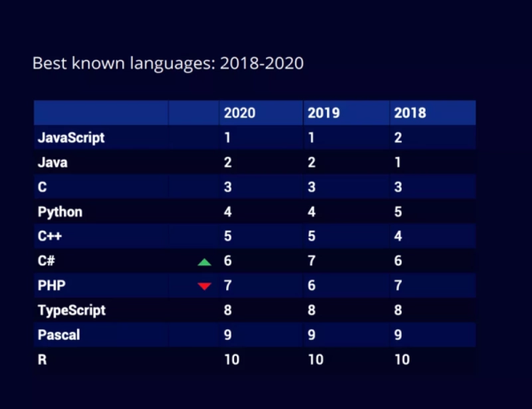Click JavaScript's 2018 rank cell
The width and height of the screenshot is (532, 409).
397,138
